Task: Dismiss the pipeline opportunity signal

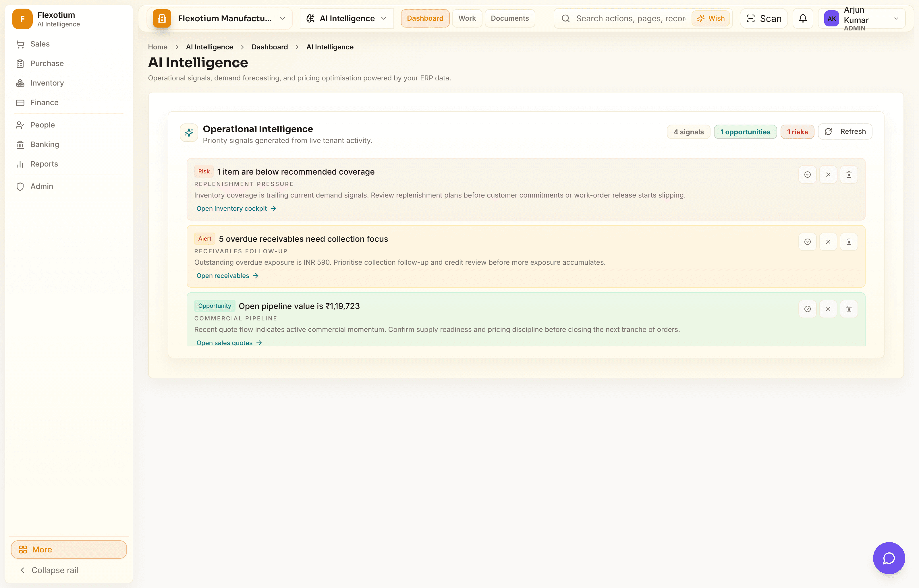Action: [828, 309]
